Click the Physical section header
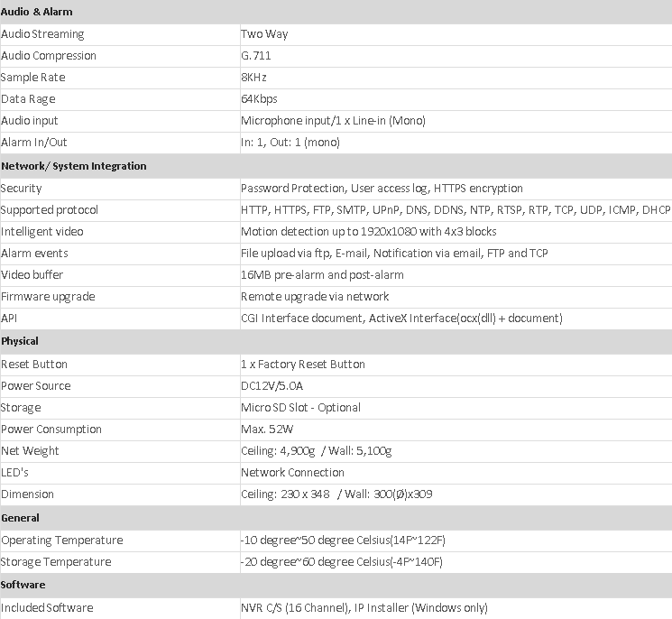 20,341
